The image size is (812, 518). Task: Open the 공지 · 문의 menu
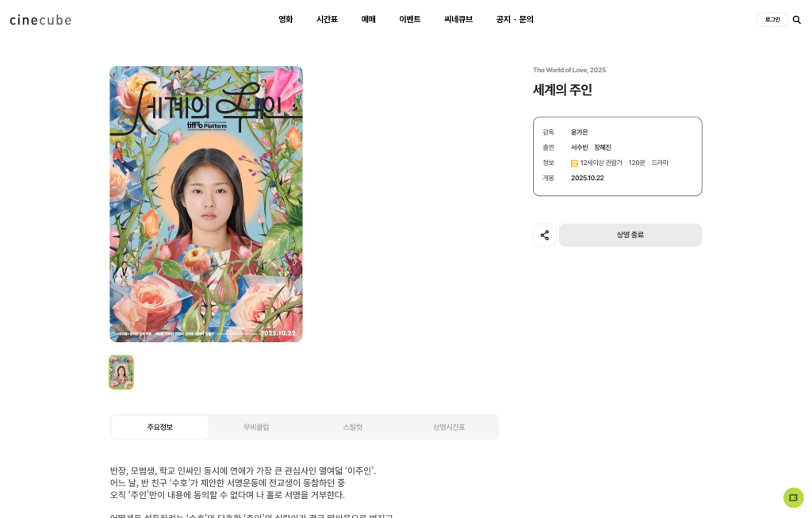514,19
